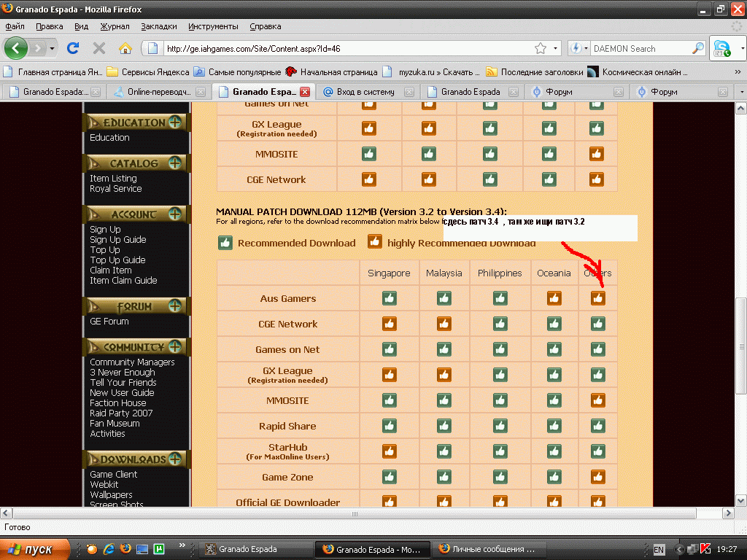Open Сервисы Яндекса bookmark folder

[147, 72]
